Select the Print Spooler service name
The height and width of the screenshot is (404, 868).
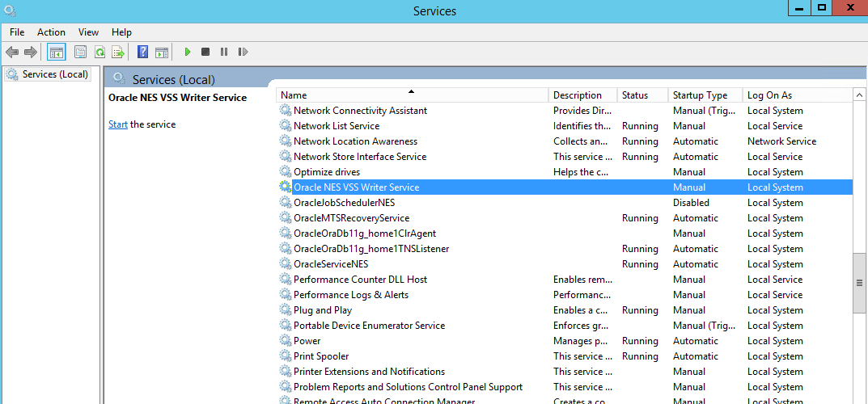[x=321, y=356]
